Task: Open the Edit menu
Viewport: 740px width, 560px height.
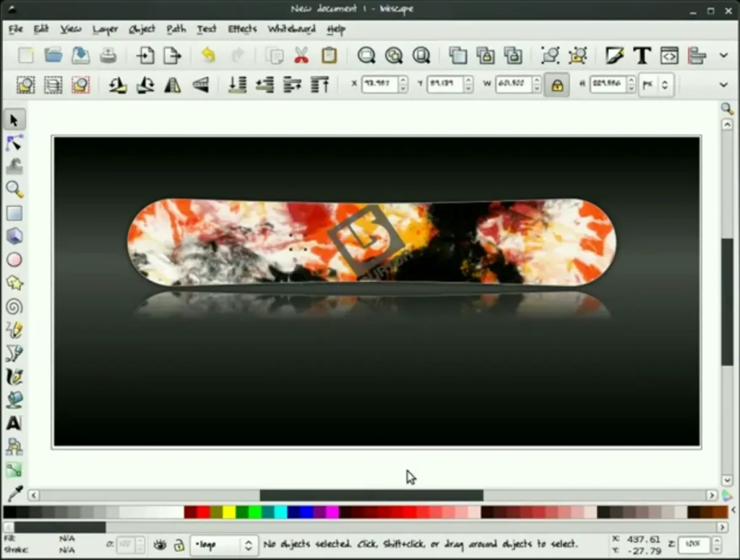Action: click(x=41, y=29)
